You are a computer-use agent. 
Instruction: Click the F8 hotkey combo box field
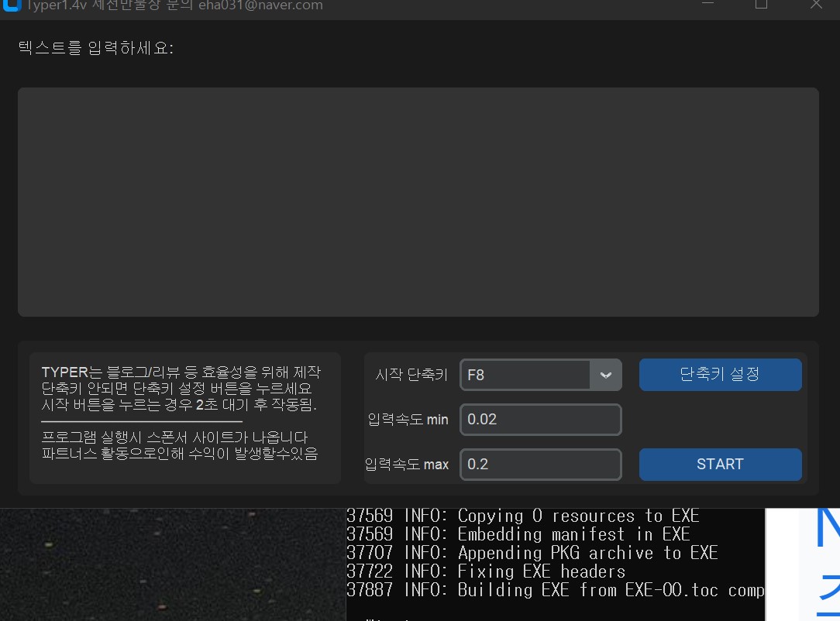click(x=525, y=375)
